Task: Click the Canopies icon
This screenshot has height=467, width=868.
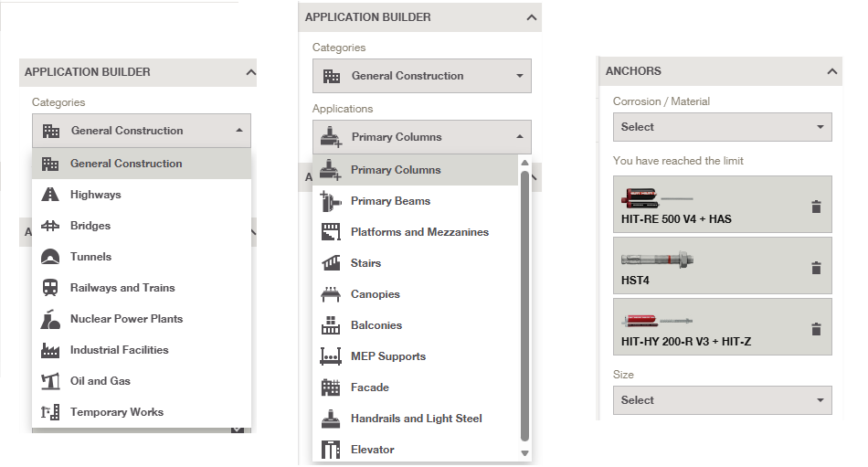Action: click(x=331, y=294)
